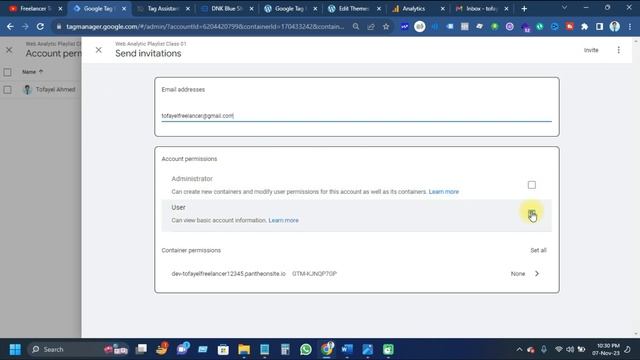This screenshot has width=640, height=360.
Task: Check the Administrator permission checkbox
Action: [x=531, y=185]
